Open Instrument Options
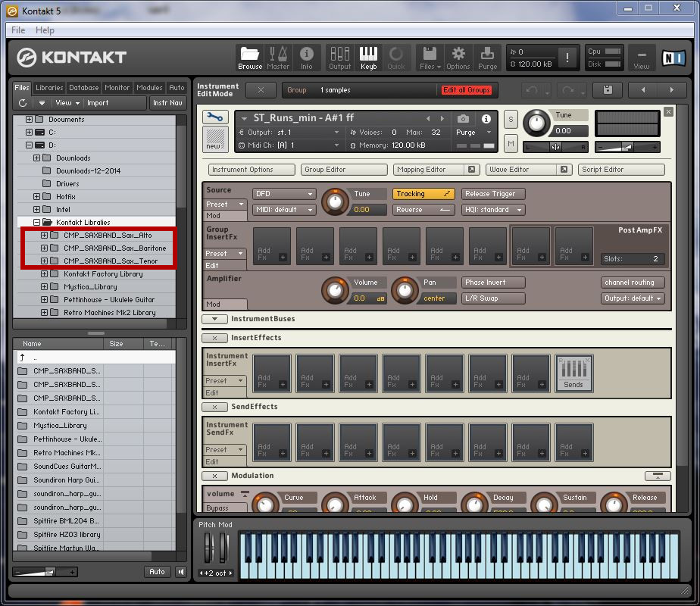This screenshot has height=606, width=700. click(x=252, y=170)
